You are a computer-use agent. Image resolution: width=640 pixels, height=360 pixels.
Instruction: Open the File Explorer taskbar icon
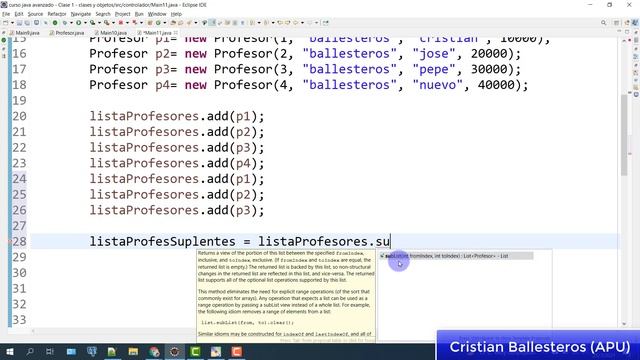pyautogui.click(x=133, y=351)
